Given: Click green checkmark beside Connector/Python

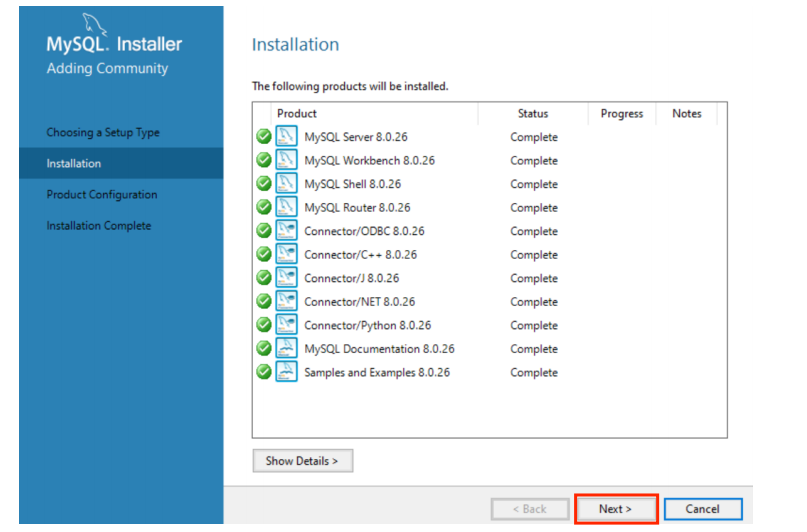Looking at the screenshot, I should 264,325.
